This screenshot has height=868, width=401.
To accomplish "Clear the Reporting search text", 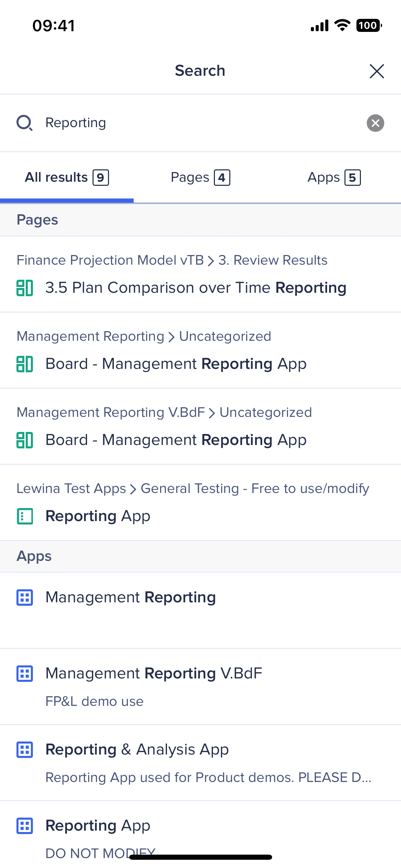I will (x=375, y=123).
